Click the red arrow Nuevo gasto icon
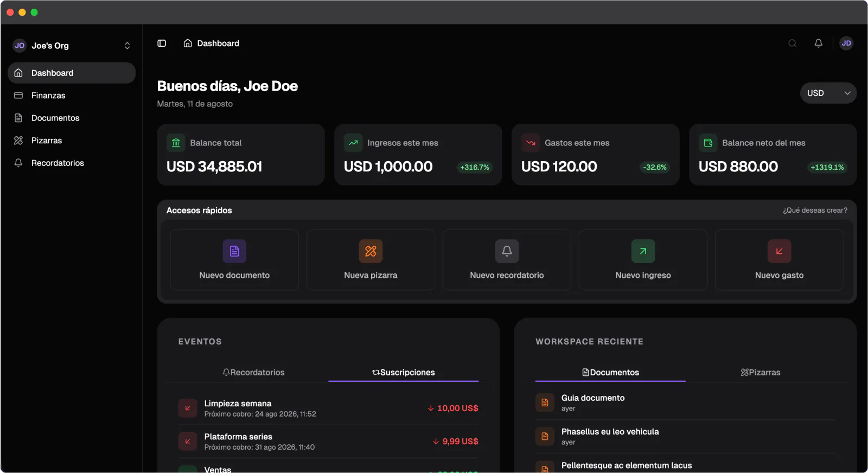The height and width of the screenshot is (473, 868). (x=779, y=251)
